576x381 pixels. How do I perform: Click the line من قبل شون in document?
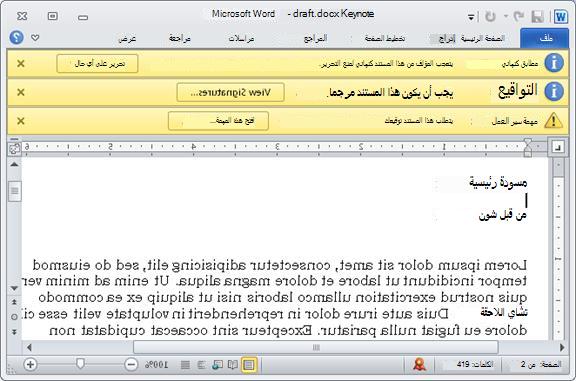coord(502,215)
